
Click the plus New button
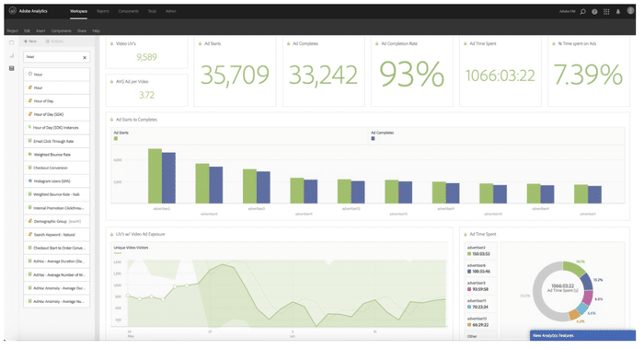(x=30, y=41)
